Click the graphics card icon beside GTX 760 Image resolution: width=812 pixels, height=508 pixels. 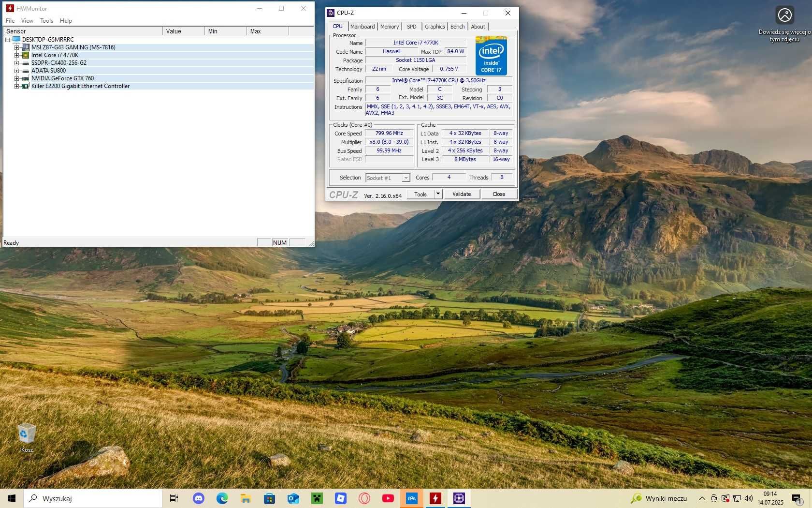coord(26,78)
